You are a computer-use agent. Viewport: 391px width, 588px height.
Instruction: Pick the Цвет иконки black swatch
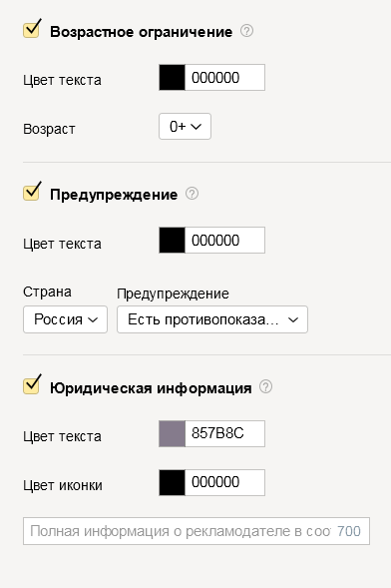[x=172, y=482]
